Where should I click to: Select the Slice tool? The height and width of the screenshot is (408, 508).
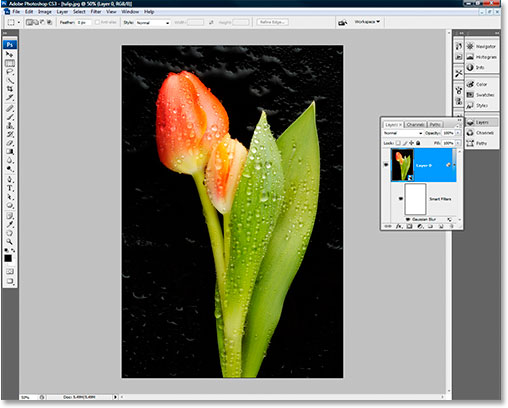10,98
